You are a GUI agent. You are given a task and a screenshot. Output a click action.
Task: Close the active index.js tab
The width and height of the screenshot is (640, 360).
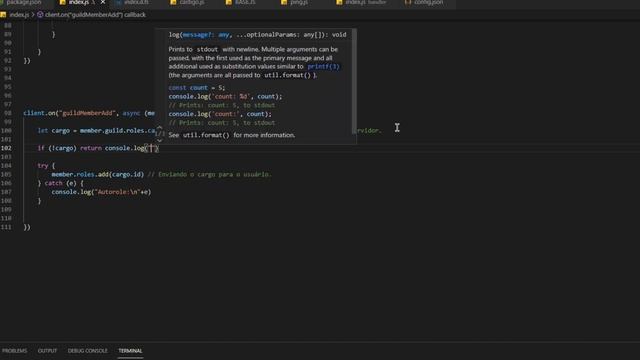point(103,2)
